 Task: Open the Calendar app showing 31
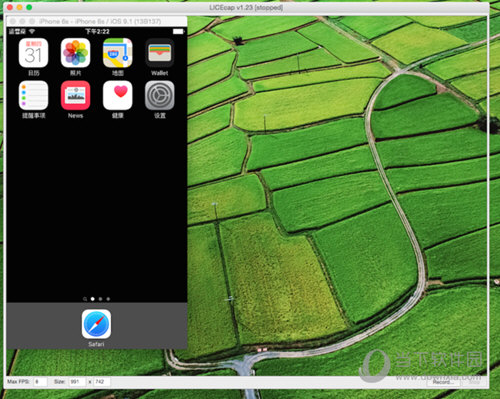point(33,53)
